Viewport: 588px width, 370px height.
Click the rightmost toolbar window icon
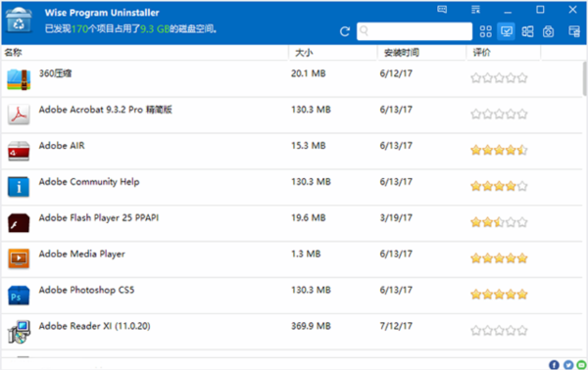(x=573, y=31)
